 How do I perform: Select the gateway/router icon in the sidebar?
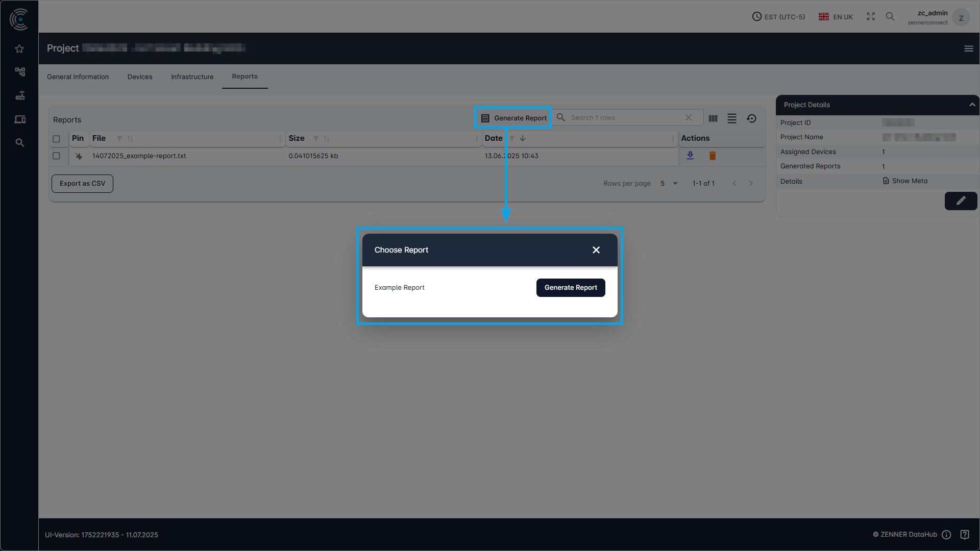(19, 95)
